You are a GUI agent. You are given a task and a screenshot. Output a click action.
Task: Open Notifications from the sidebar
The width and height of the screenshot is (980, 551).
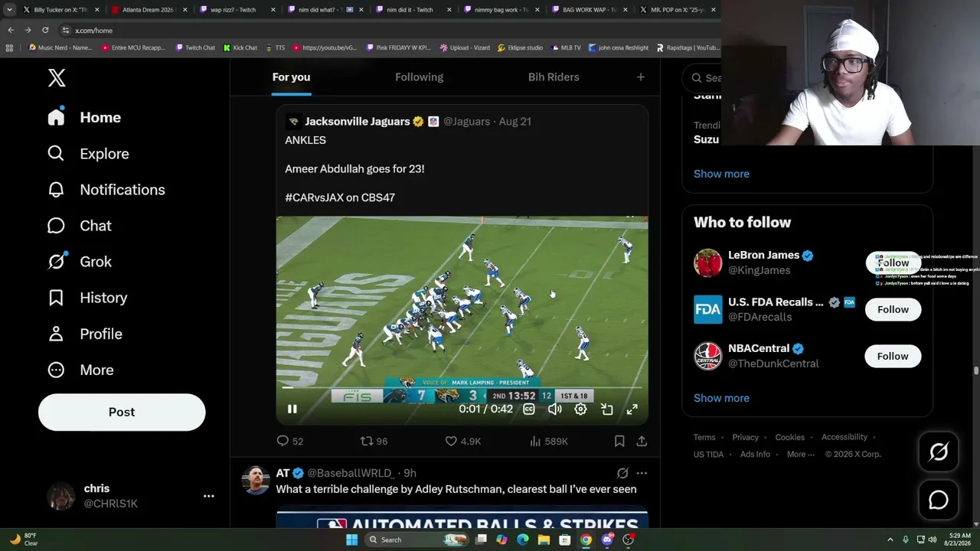(106, 190)
